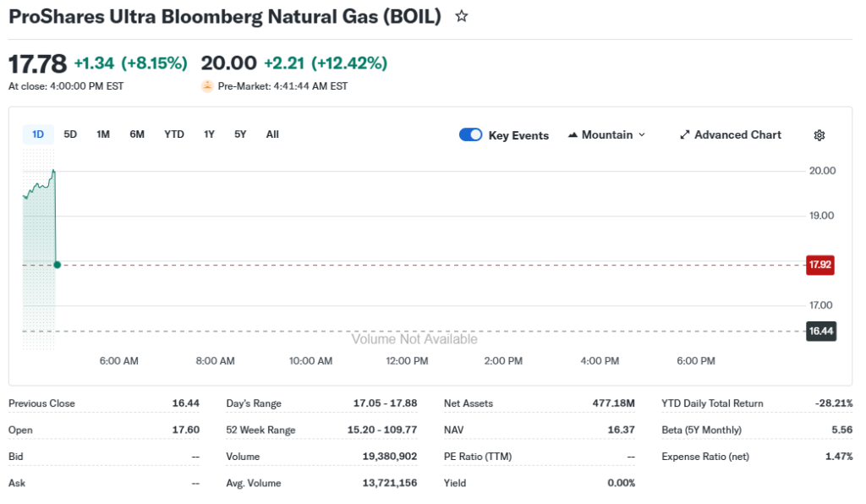Click the Key Events label text
This screenshot has height=504, width=866.
click(x=518, y=135)
